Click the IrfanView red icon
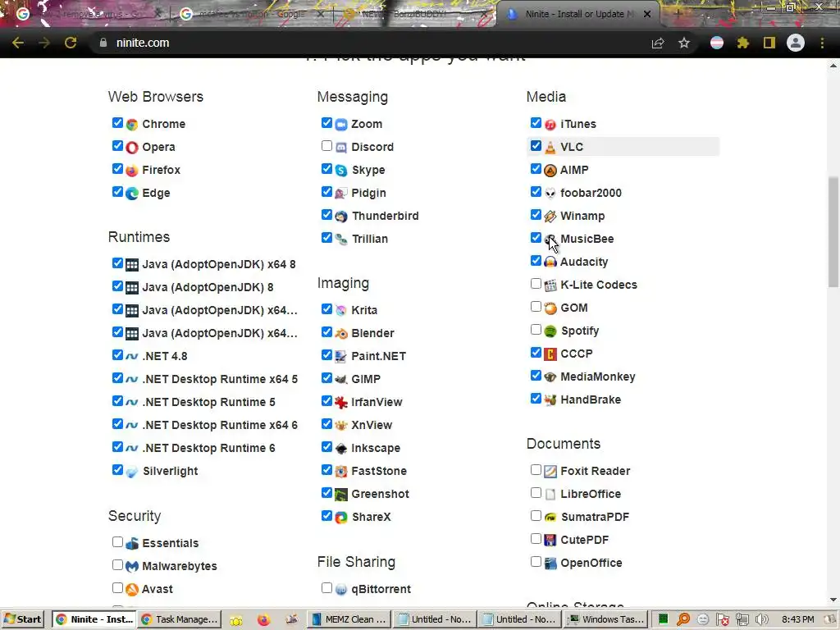This screenshot has width=840, height=630. 341,402
